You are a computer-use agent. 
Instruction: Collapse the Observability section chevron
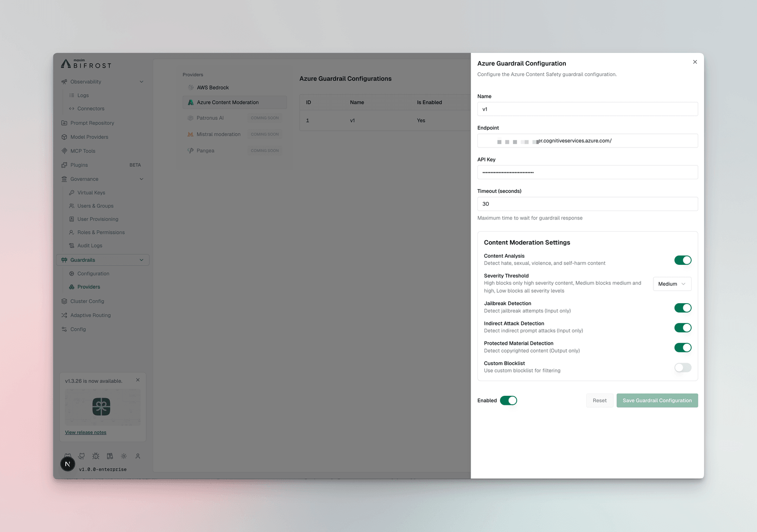[x=141, y=82]
